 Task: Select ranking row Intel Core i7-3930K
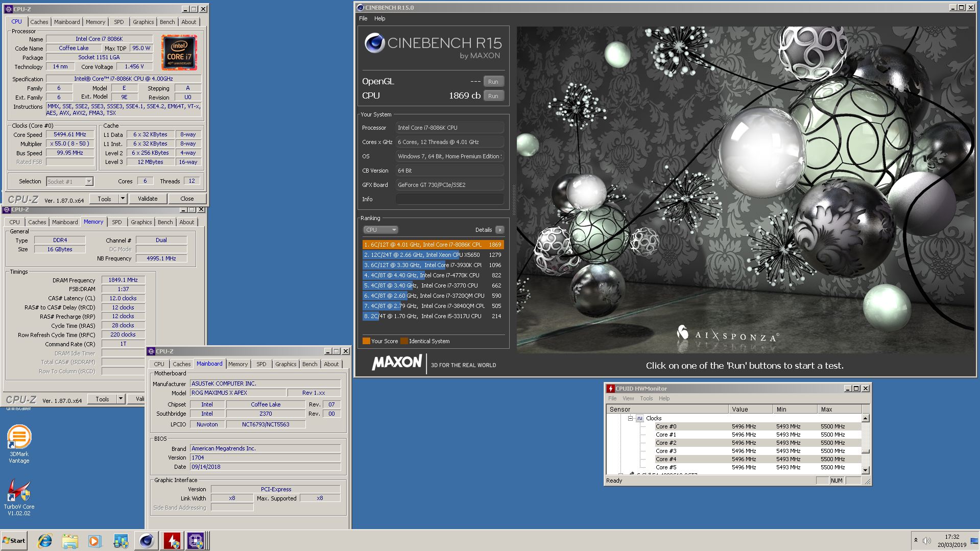click(x=433, y=265)
